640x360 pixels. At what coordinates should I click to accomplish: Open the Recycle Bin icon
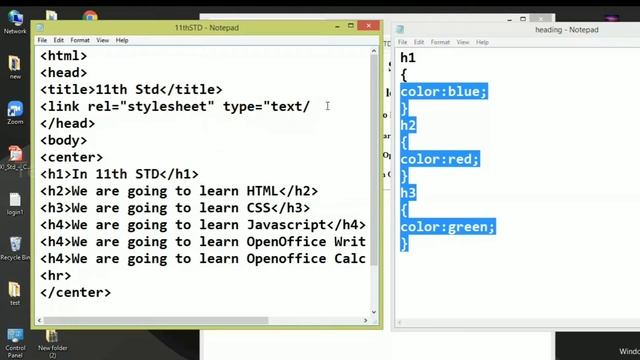pyautogui.click(x=15, y=249)
